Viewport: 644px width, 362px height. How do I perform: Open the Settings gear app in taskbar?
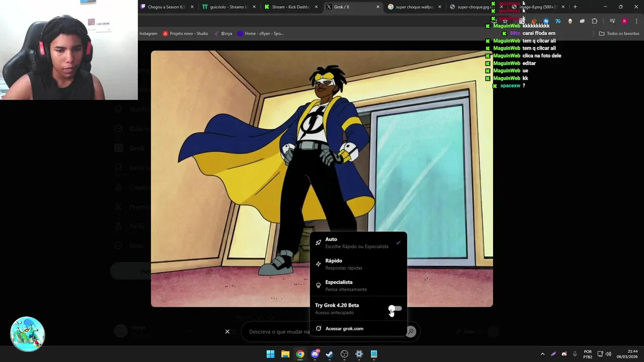coord(359,354)
